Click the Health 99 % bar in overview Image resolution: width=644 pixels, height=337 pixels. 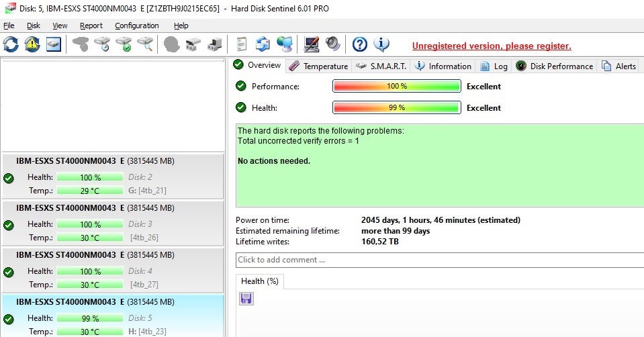(397, 107)
